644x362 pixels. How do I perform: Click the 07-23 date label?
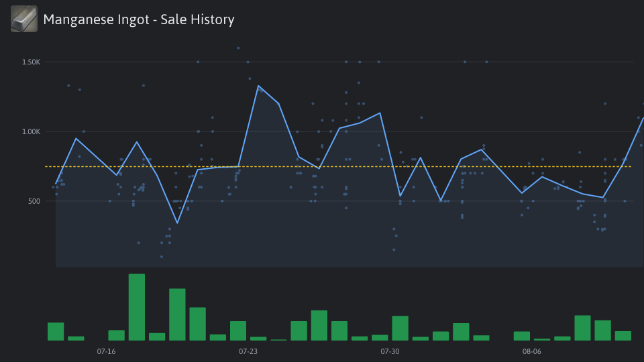(x=248, y=351)
